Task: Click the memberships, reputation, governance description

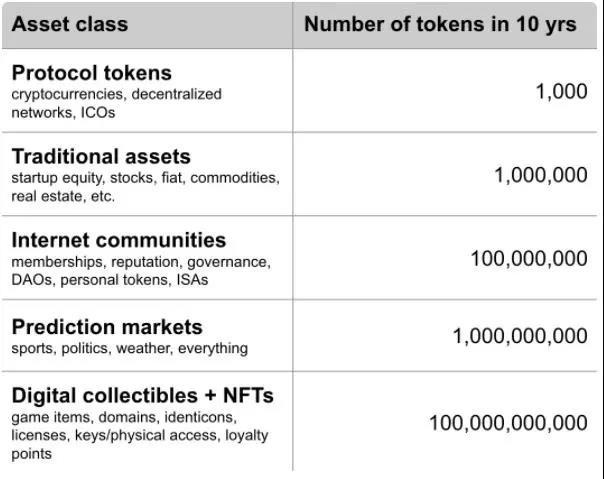Action: pyautogui.click(x=141, y=271)
